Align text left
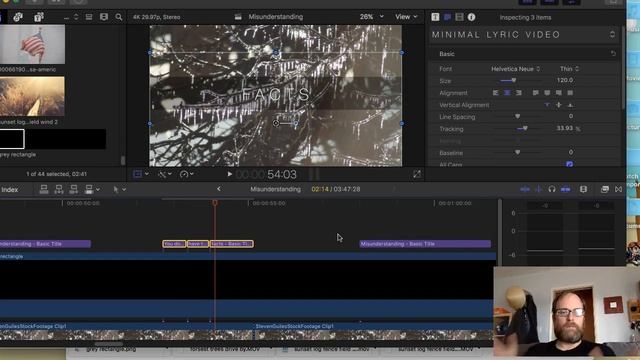This screenshot has height=360, width=640. (496, 93)
